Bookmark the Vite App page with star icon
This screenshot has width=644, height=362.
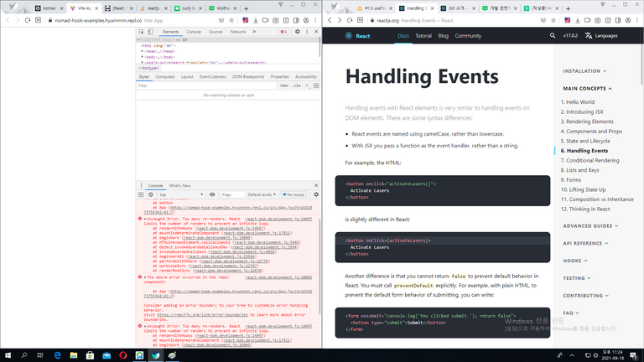point(231,20)
